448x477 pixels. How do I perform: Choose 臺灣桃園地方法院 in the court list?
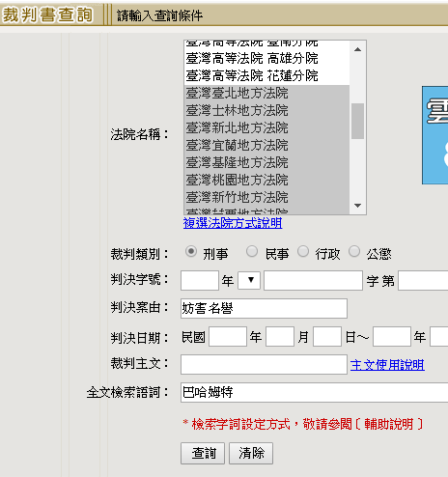pyautogui.click(x=266, y=180)
